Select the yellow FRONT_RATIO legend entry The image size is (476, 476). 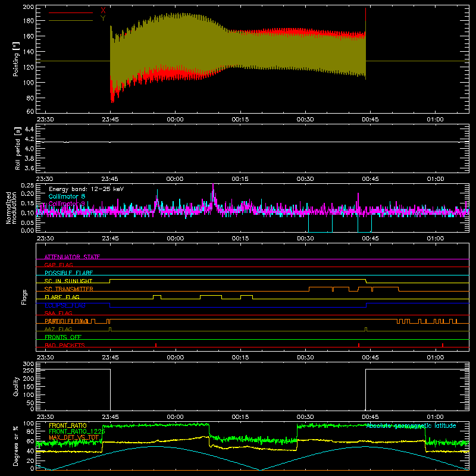pos(68,425)
